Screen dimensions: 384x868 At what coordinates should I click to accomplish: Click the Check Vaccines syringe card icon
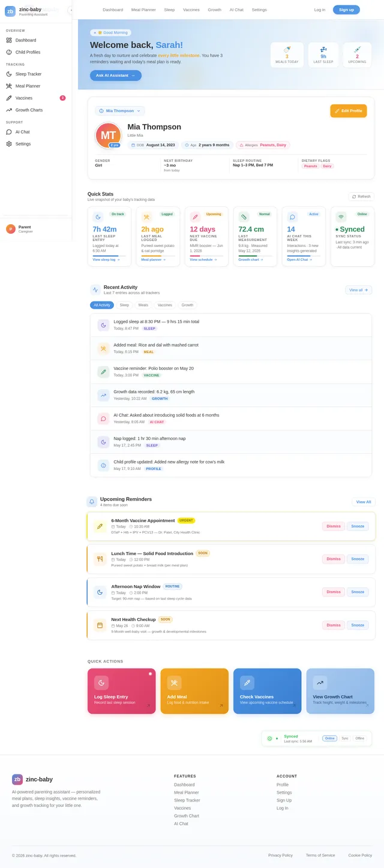247,683
